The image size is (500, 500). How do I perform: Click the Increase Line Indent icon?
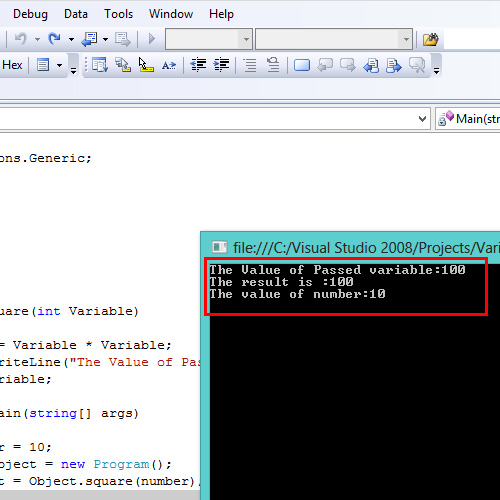[221, 65]
